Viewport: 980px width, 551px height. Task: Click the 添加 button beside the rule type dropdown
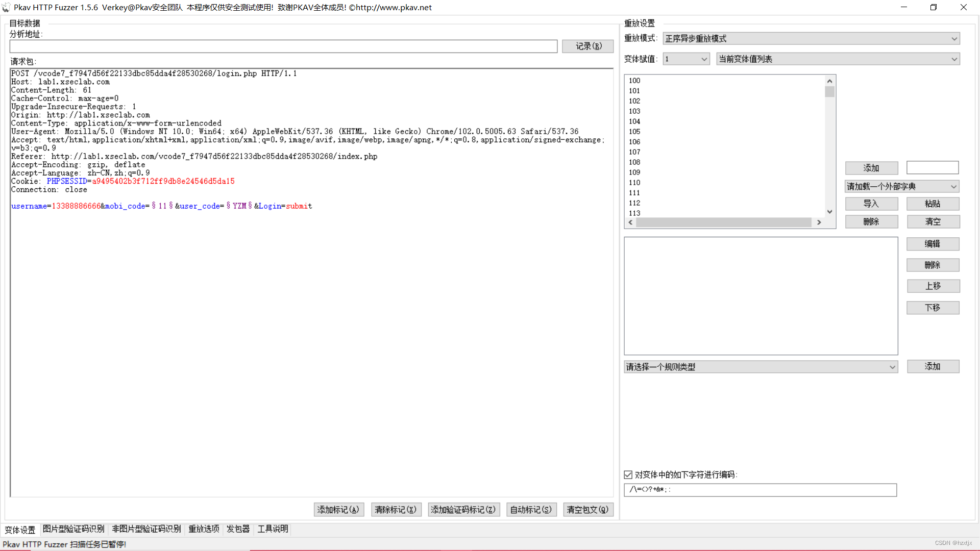[933, 366]
